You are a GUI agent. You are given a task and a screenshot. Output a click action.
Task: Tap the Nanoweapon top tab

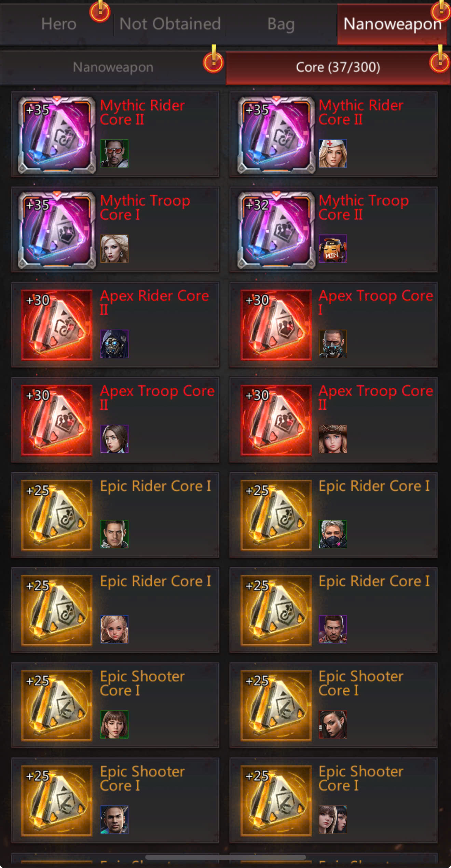392,24
